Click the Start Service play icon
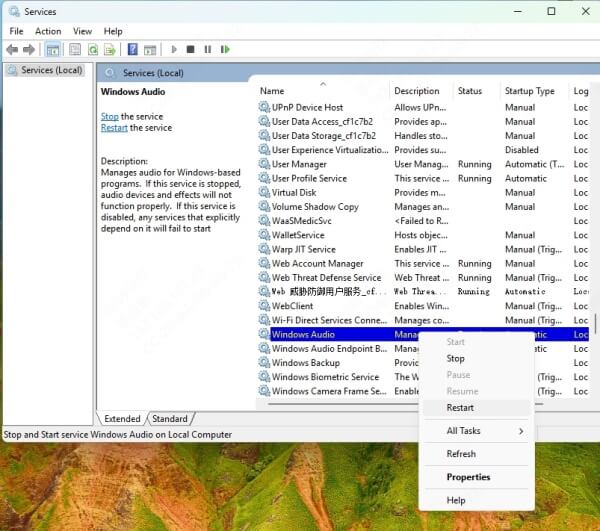 coord(174,49)
